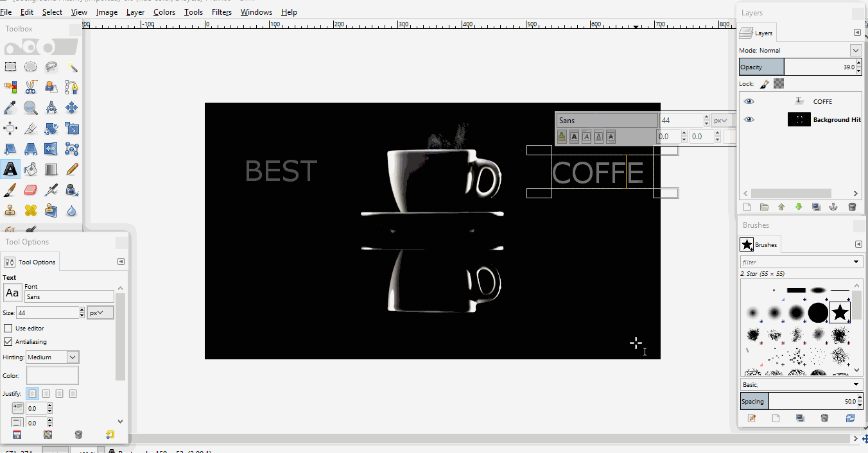This screenshot has width=868, height=453.
Task: Open the Brushes dock configure menu arrow
Action: 858,244
